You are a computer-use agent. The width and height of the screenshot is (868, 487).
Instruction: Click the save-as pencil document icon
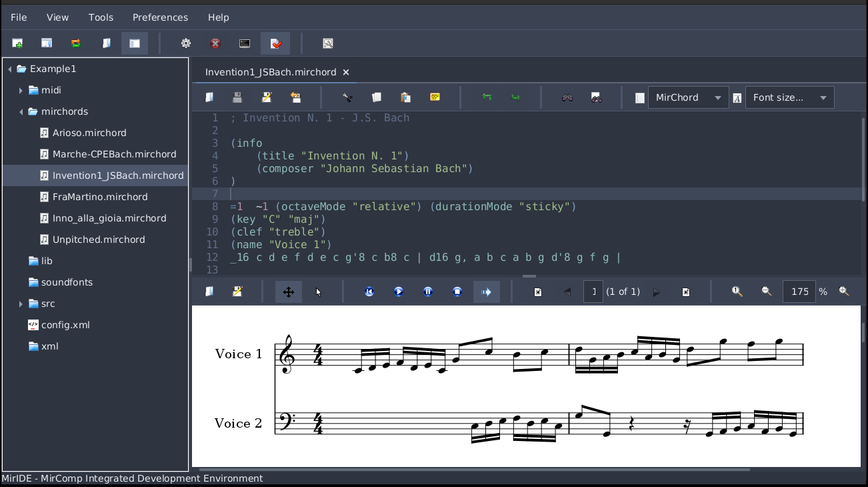tap(267, 97)
